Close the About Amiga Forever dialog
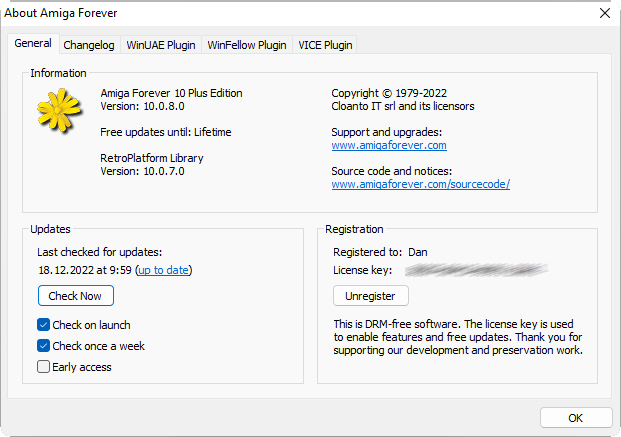The width and height of the screenshot is (621, 437). pyautogui.click(x=604, y=13)
